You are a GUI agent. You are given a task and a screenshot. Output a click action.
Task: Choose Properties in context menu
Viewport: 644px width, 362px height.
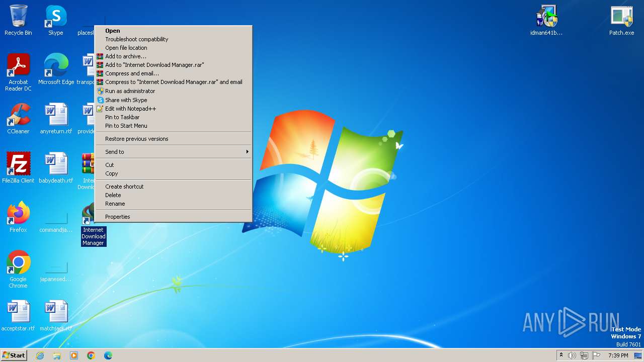point(173,217)
